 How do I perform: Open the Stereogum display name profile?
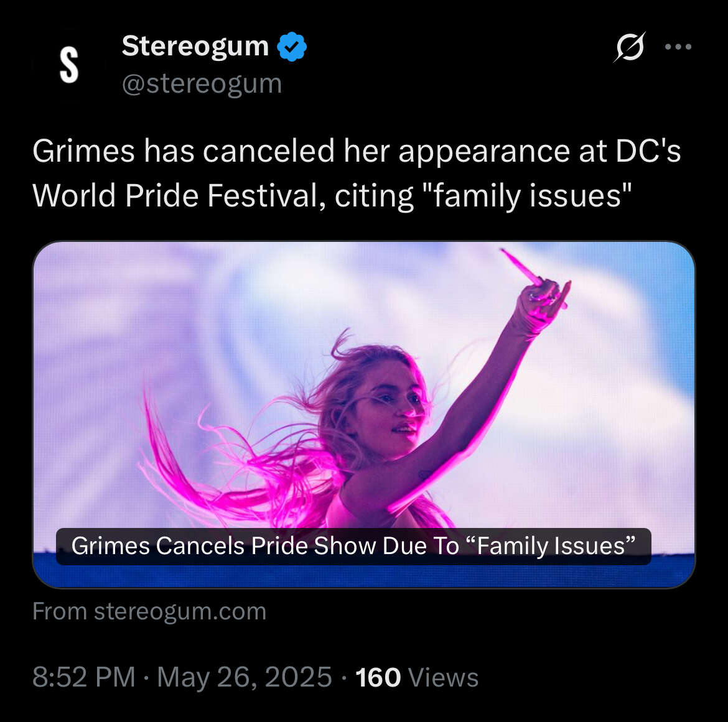point(195,46)
